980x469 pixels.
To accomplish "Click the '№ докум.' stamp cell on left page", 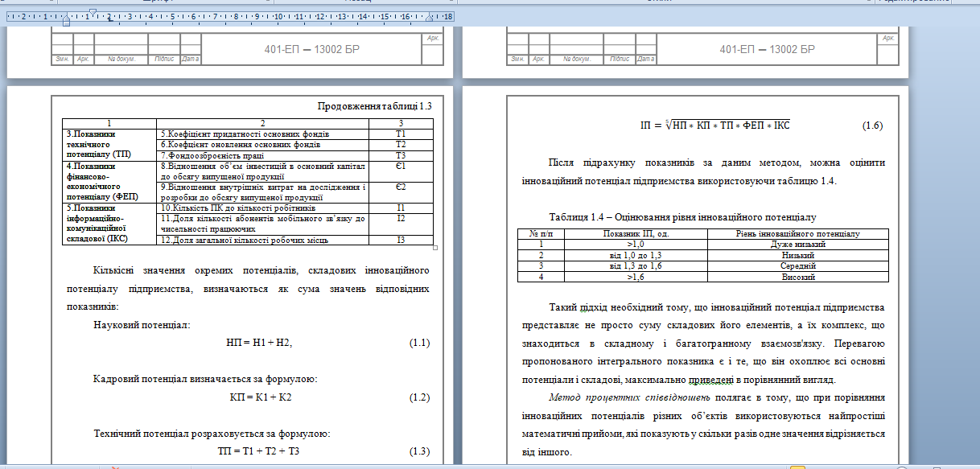I will pos(121,59).
